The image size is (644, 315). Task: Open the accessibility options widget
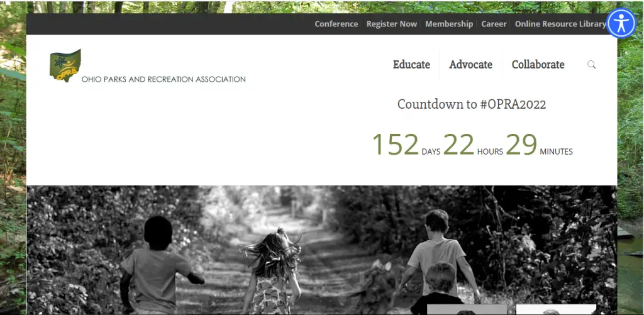[621, 23]
